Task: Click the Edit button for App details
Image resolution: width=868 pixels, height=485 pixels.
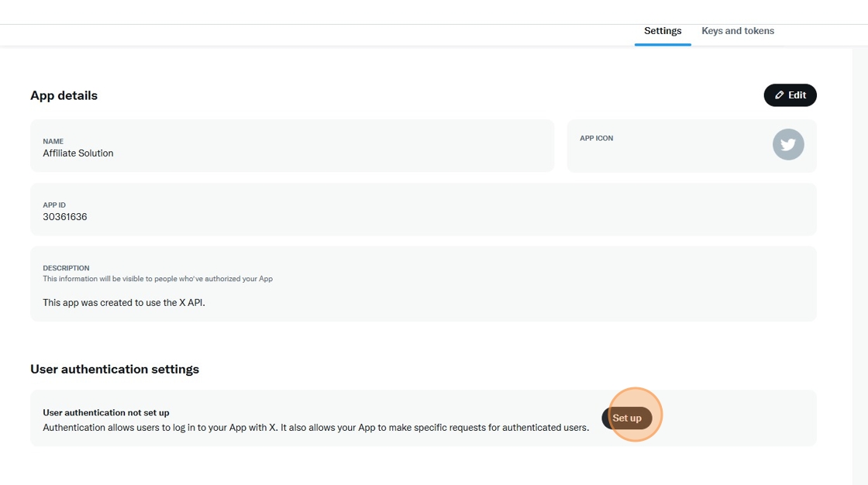Action: pos(790,95)
